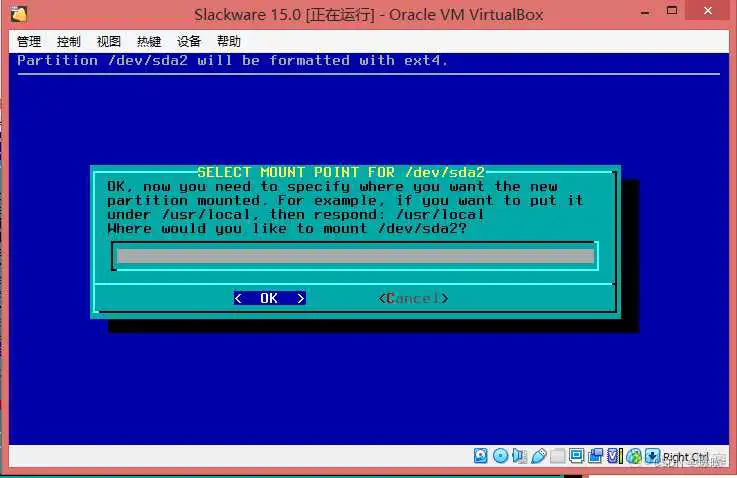
Task: Open the 热键 menu
Action: point(149,41)
